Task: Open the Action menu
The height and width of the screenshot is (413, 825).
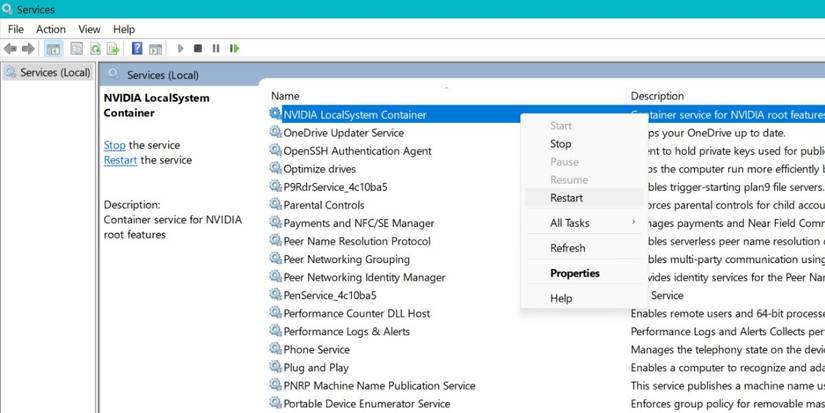Action: pos(51,29)
